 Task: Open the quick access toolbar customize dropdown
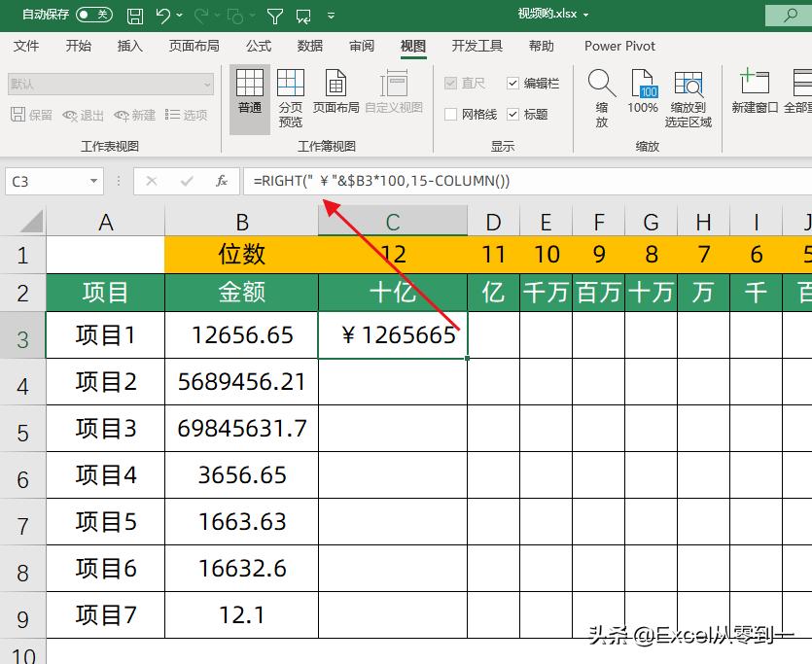click(329, 14)
